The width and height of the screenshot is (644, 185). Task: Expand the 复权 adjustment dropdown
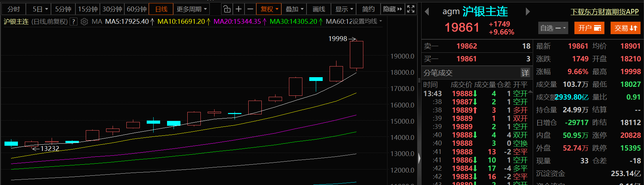tap(269, 9)
